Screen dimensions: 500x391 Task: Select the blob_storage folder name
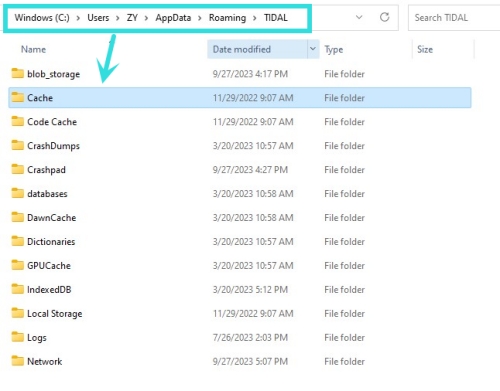53,74
